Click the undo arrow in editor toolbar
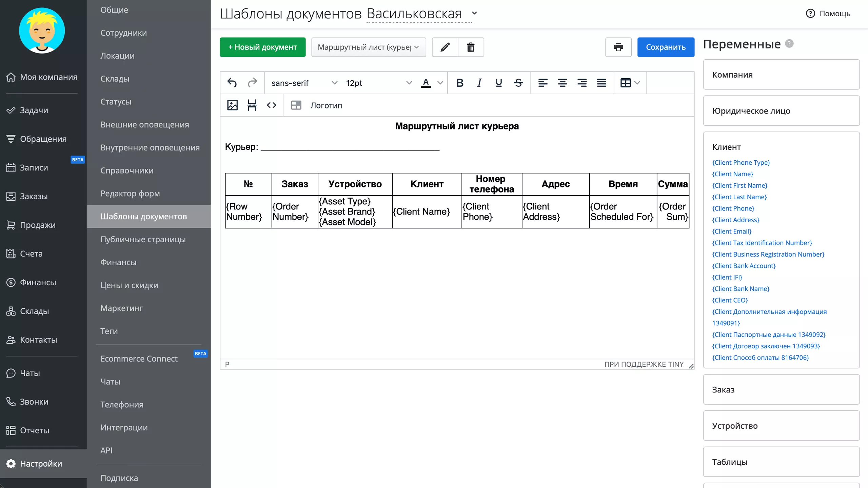Screen dimensions: 868x488 coord(232,83)
